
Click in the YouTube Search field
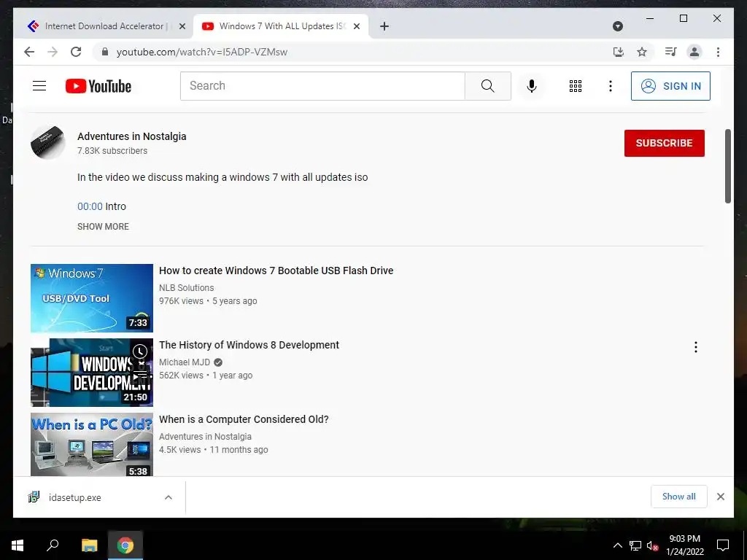[322, 86]
